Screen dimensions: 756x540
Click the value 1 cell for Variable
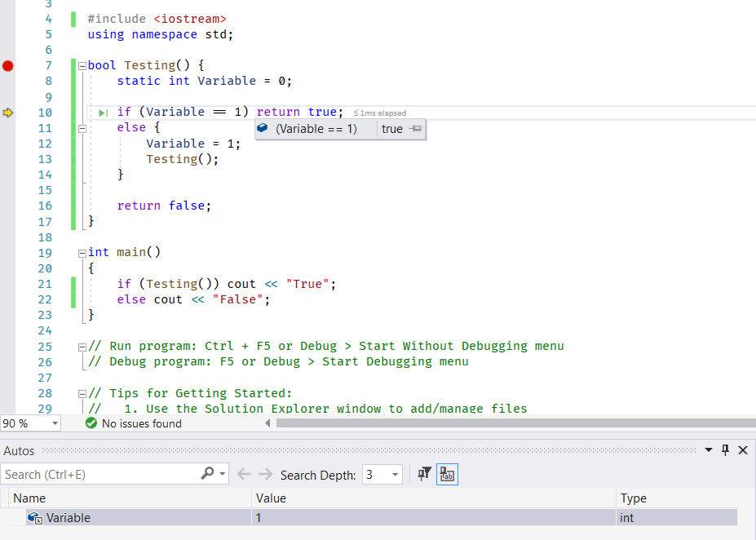[433, 518]
